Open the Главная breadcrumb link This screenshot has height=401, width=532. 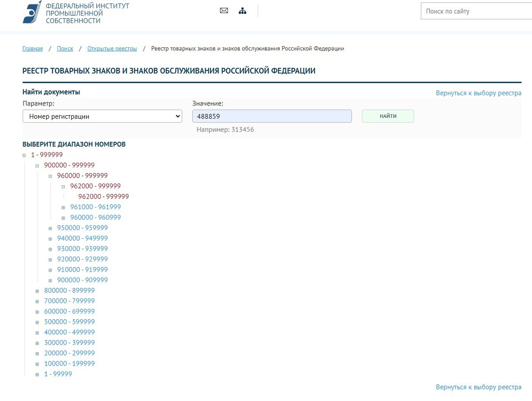point(32,48)
